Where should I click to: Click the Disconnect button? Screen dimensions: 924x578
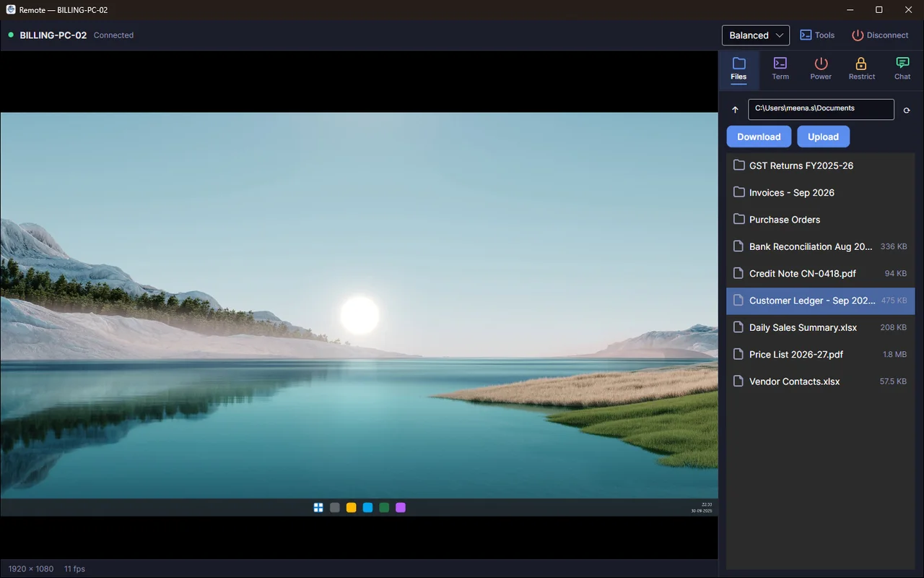(x=880, y=35)
